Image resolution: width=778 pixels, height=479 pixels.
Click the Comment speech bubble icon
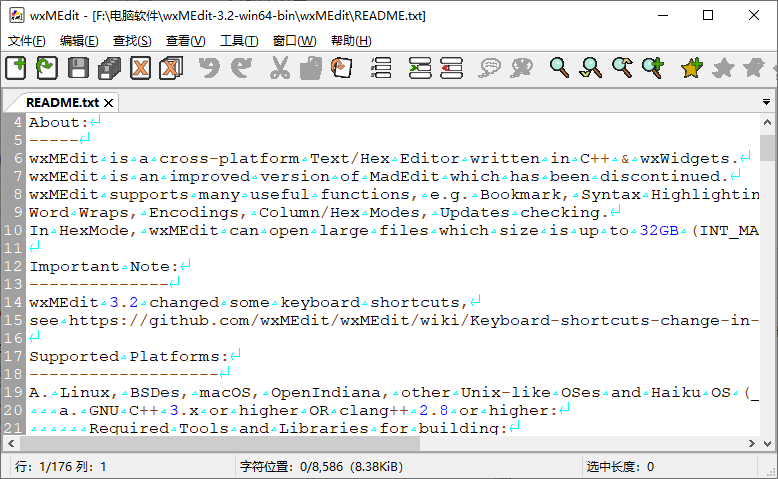(x=490, y=68)
